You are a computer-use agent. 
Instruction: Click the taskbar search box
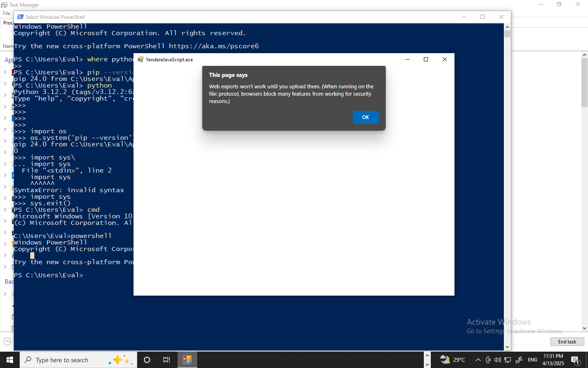(78, 360)
